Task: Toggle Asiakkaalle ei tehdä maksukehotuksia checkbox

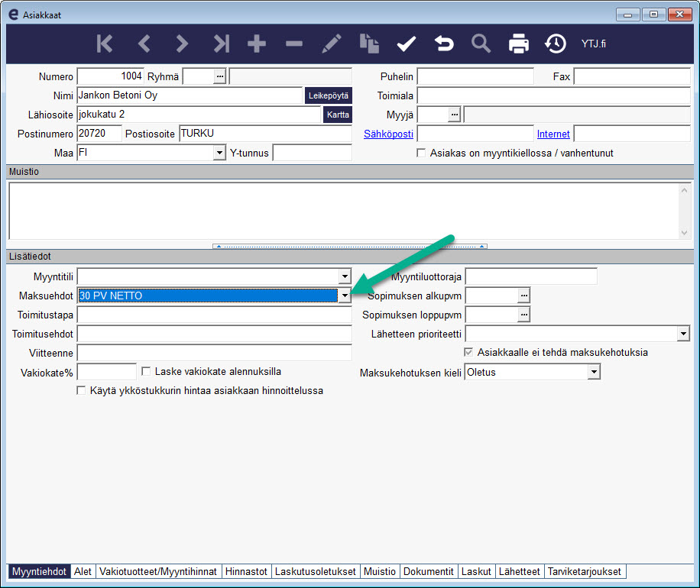Action: [x=468, y=352]
